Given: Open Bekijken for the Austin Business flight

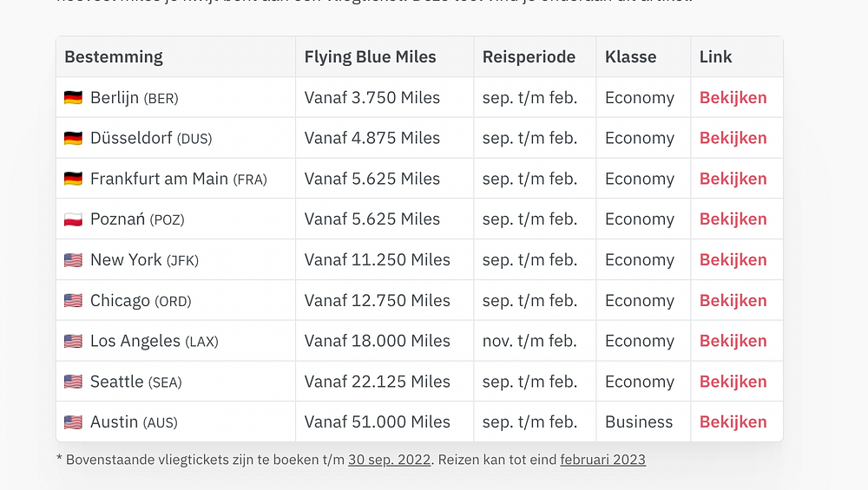Looking at the screenshot, I should (733, 422).
